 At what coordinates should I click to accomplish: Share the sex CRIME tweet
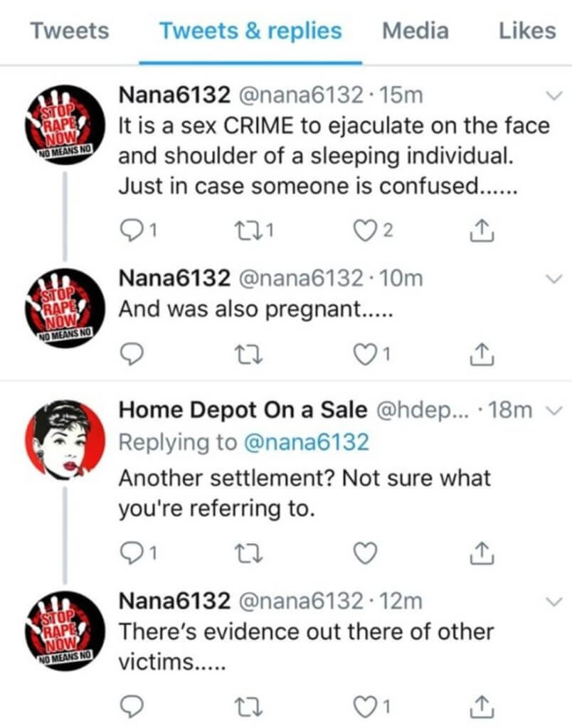pos(483,229)
